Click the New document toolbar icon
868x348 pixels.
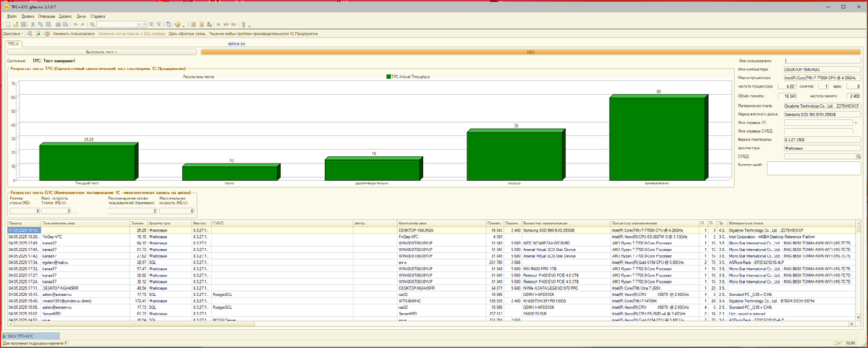tap(8, 24)
